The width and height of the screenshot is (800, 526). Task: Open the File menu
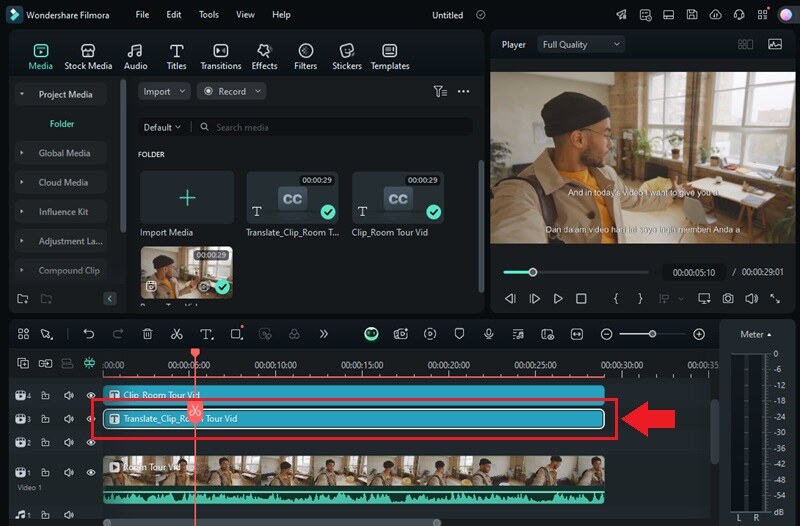point(142,15)
